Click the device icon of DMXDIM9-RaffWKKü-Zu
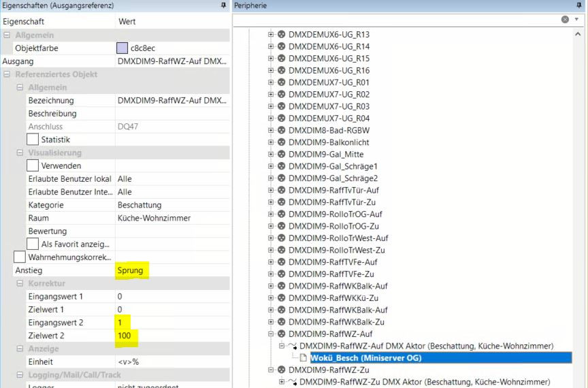 [281, 298]
